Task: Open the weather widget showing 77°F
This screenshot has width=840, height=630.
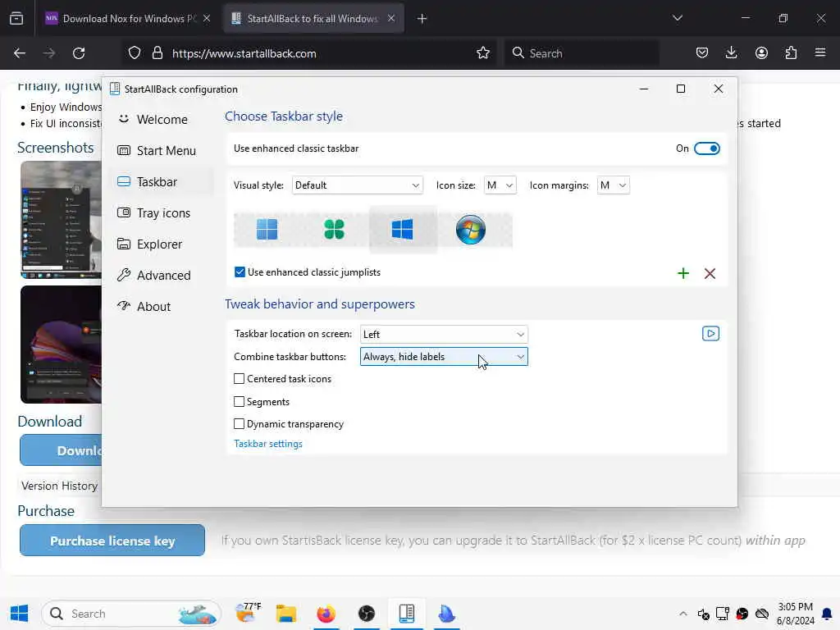Action: 248,614
